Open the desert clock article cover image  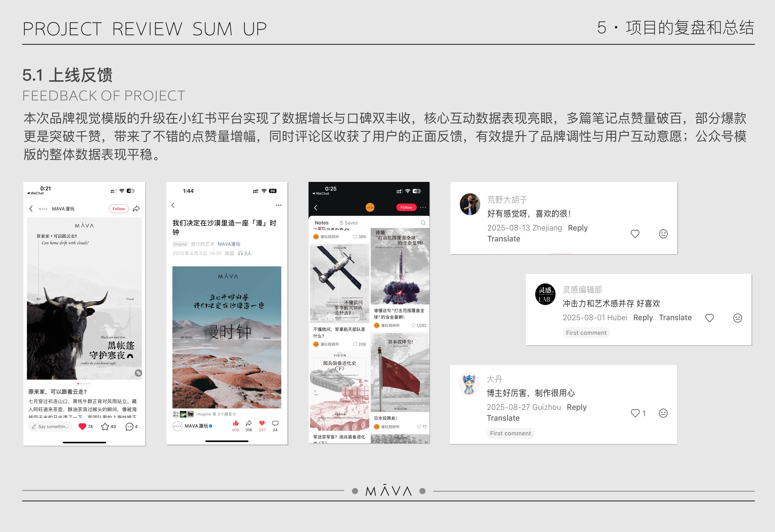(x=227, y=337)
